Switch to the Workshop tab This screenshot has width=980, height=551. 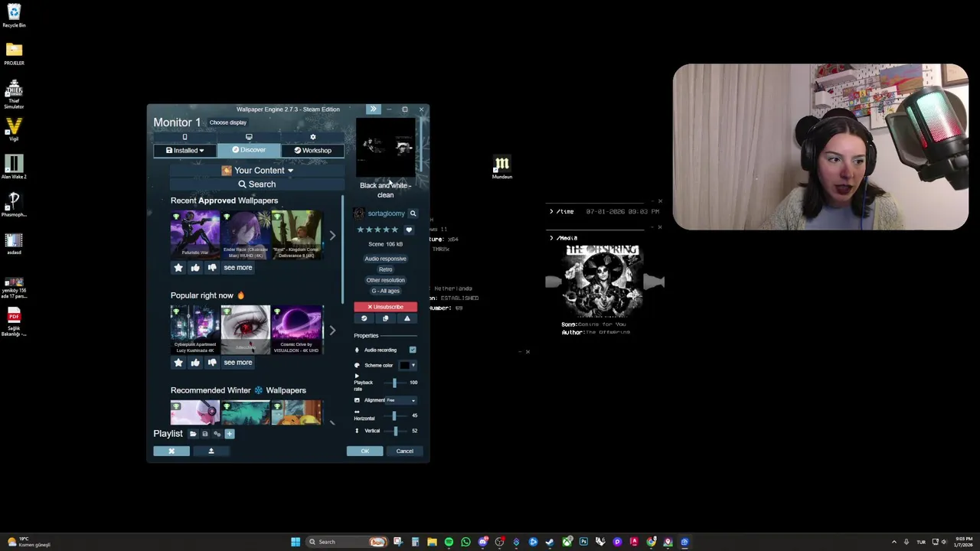[312, 150]
